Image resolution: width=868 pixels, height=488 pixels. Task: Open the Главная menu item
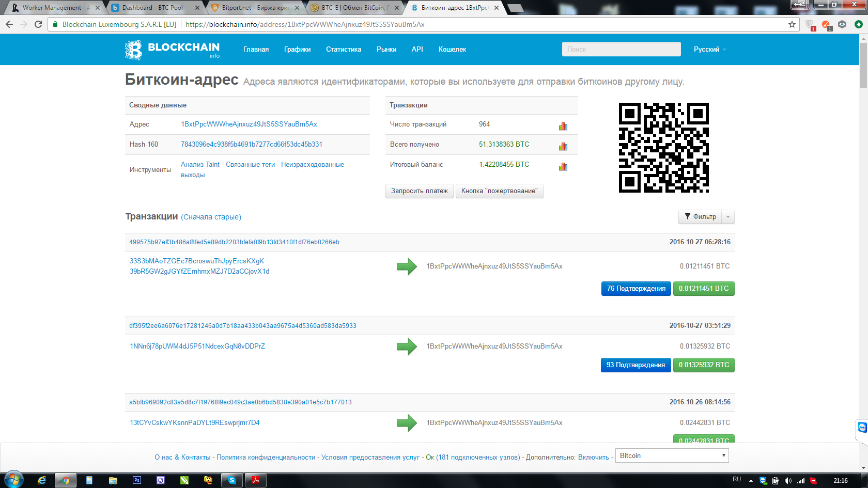click(x=256, y=50)
